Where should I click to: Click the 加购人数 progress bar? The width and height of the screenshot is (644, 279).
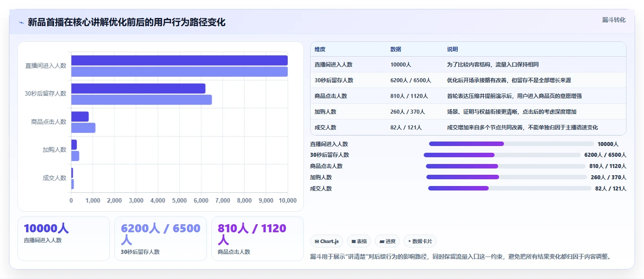coord(507,177)
